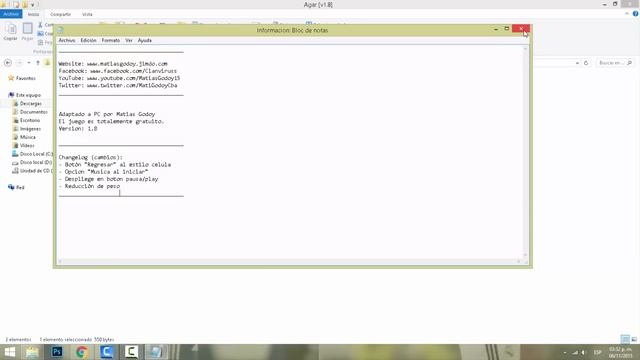The height and width of the screenshot is (360, 640).
Task: Open the Descargas folder in navigation pane
Action: pos(31,104)
